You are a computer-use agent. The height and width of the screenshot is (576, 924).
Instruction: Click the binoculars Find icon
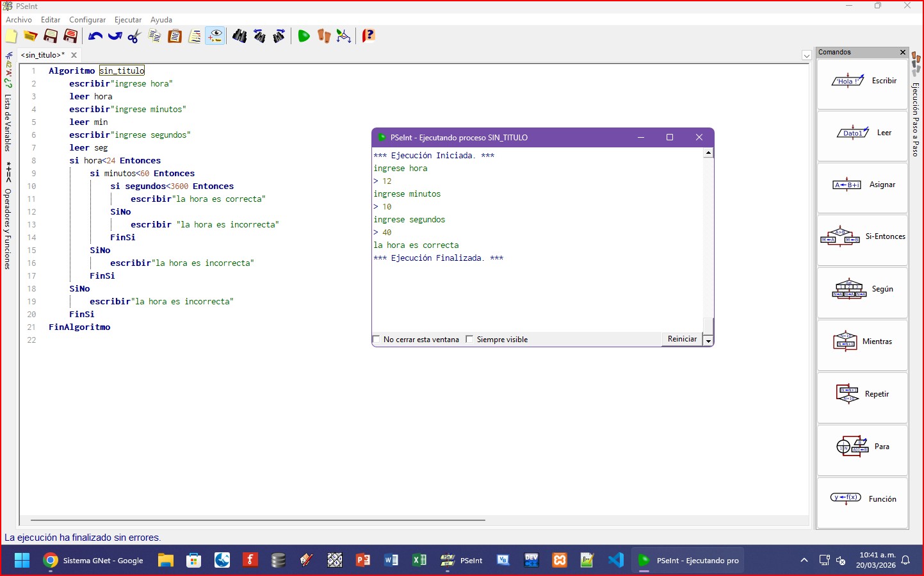click(239, 36)
